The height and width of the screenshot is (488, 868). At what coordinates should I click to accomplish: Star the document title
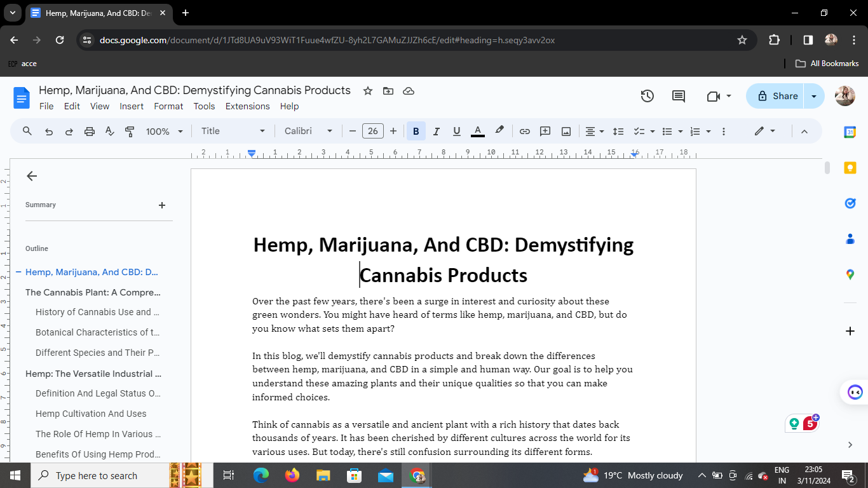point(367,91)
